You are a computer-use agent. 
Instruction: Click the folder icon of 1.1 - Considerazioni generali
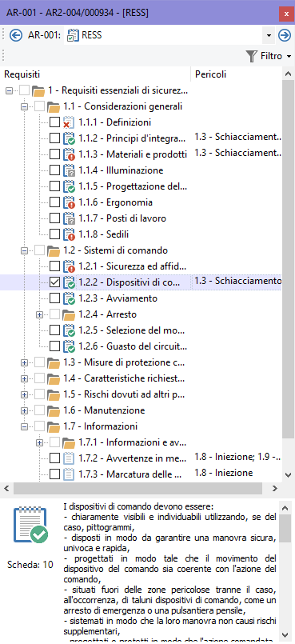point(54,106)
